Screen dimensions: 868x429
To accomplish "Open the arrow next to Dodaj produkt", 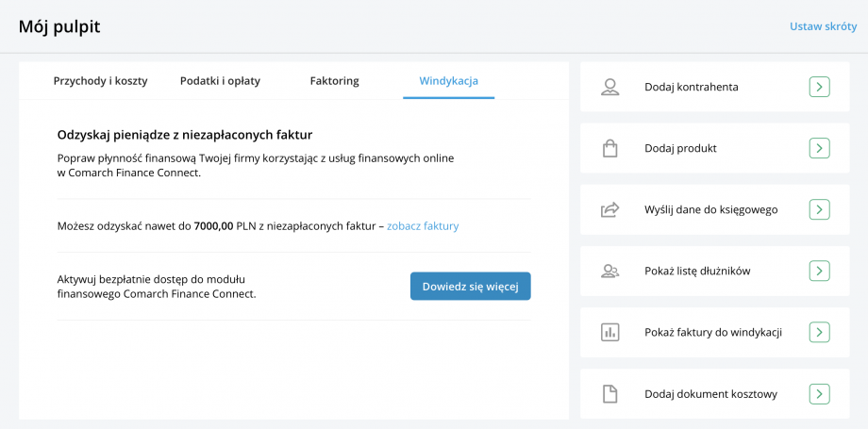I will [819, 148].
